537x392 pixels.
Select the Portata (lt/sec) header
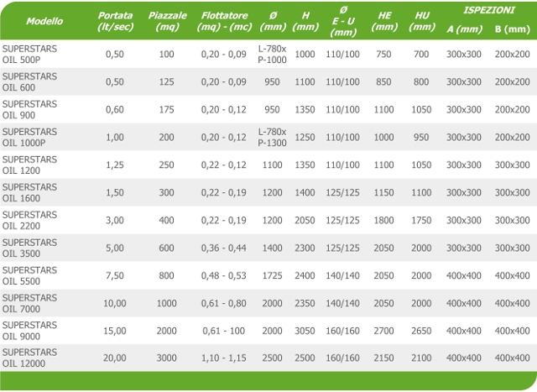115,21
